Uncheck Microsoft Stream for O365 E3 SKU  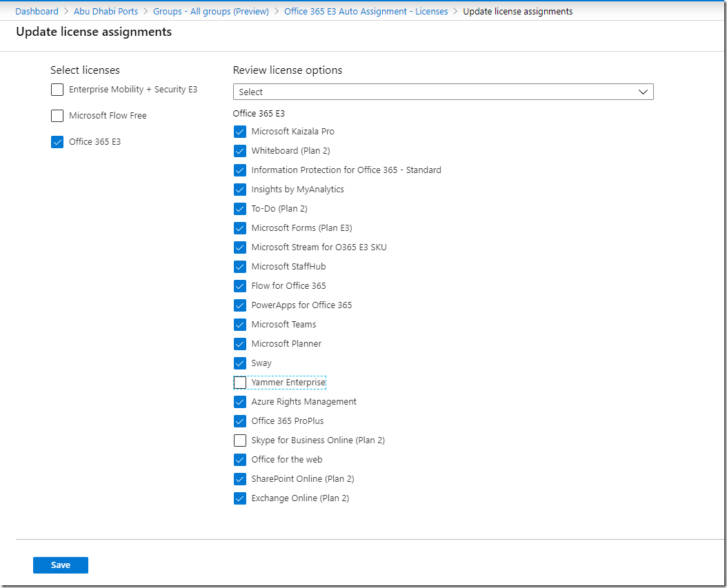240,247
